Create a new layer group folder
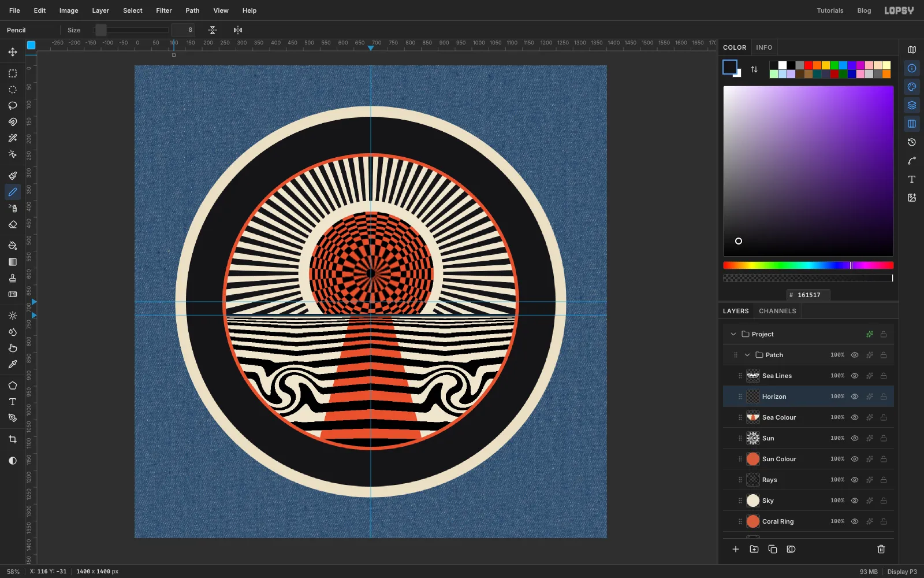Viewport: 924px width, 578px height. [754, 549]
